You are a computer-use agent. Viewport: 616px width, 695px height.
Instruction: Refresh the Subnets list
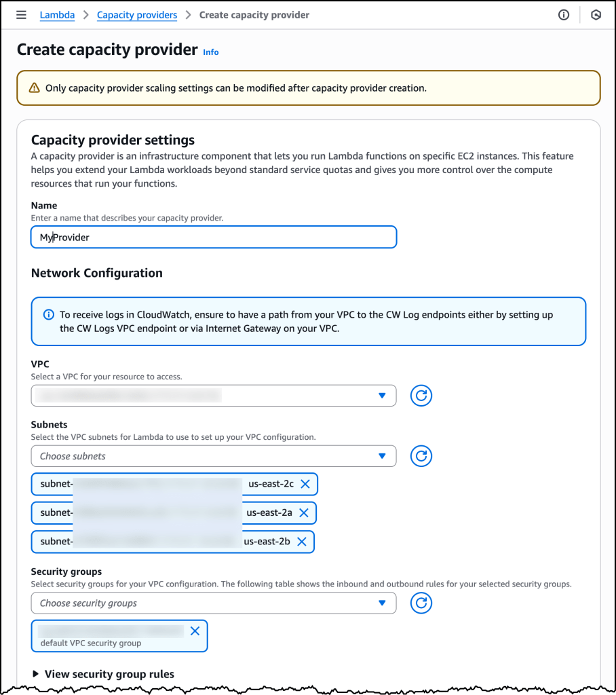421,455
